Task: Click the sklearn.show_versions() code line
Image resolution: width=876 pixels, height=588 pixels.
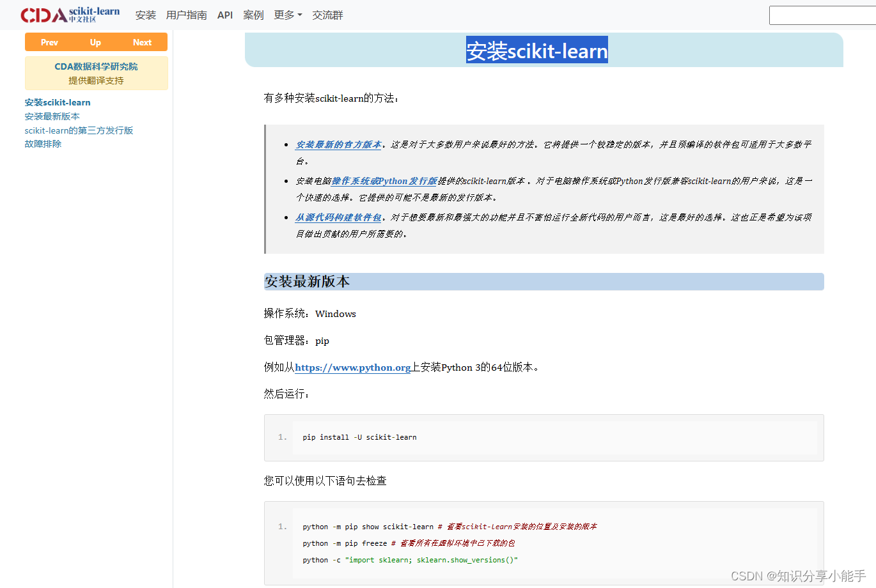Action: coord(410,560)
